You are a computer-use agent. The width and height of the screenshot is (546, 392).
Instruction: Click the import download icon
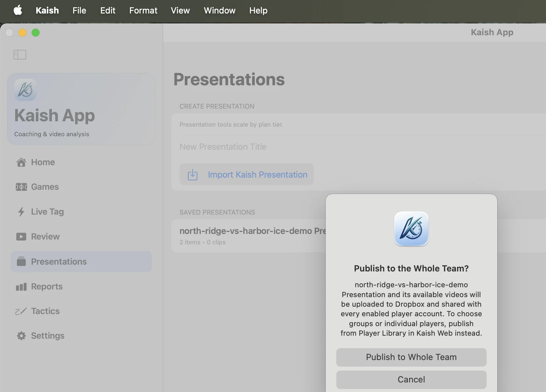[193, 175]
